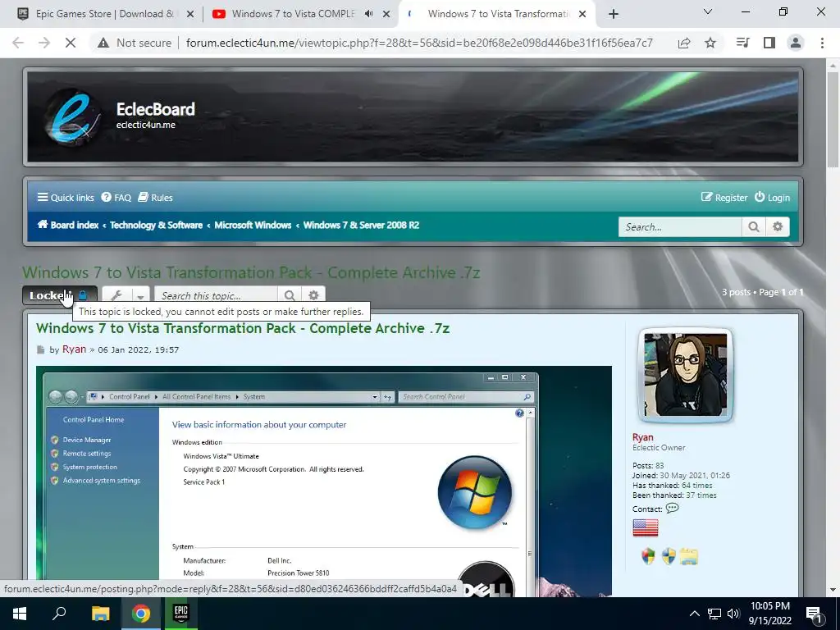Click the blue-yellow shield badge
840x630 pixels.
point(668,556)
